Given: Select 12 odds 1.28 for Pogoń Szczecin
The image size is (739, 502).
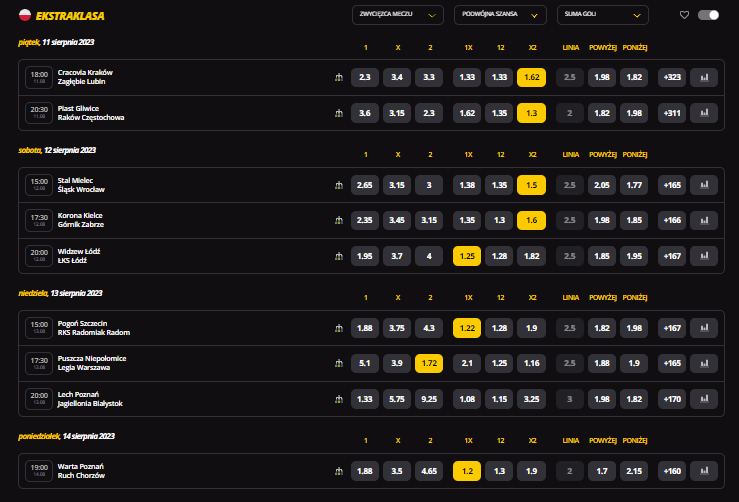Looking at the screenshot, I should pos(499,328).
